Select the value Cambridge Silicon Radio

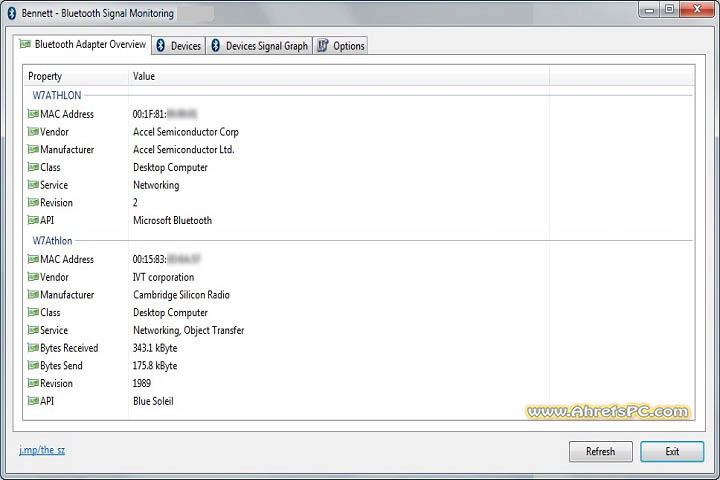point(181,295)
